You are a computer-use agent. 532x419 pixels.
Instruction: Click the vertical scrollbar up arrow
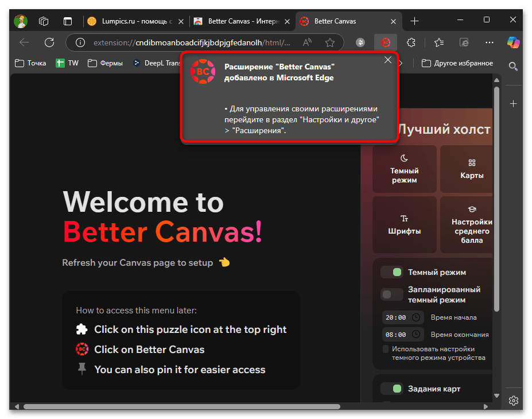pos(496,80)
